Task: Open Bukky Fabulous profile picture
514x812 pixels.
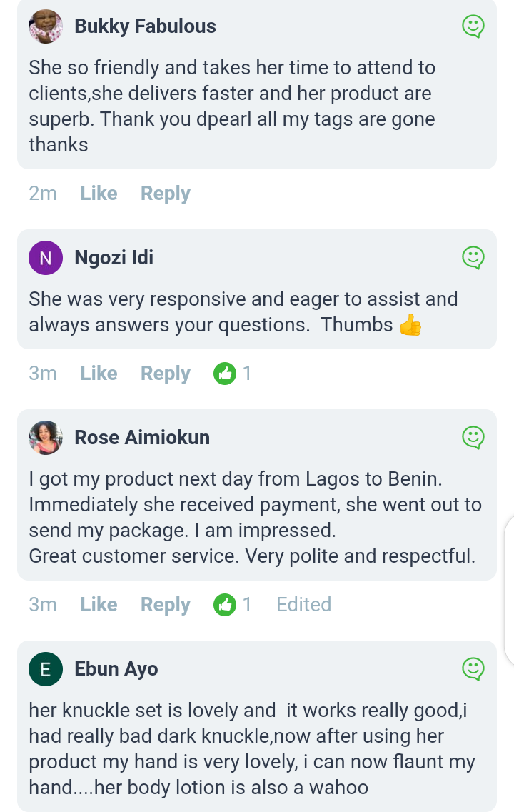Action: (x=46, y=27)
